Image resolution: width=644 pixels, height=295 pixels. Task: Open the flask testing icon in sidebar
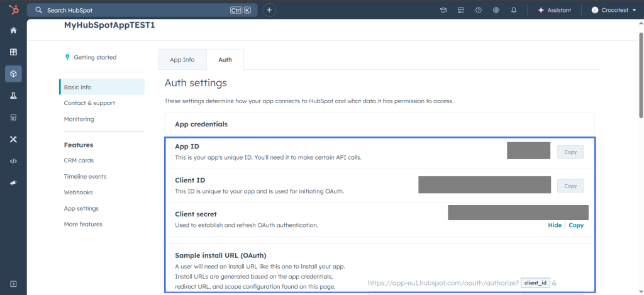pyautogui.click(x=13, y=96)
